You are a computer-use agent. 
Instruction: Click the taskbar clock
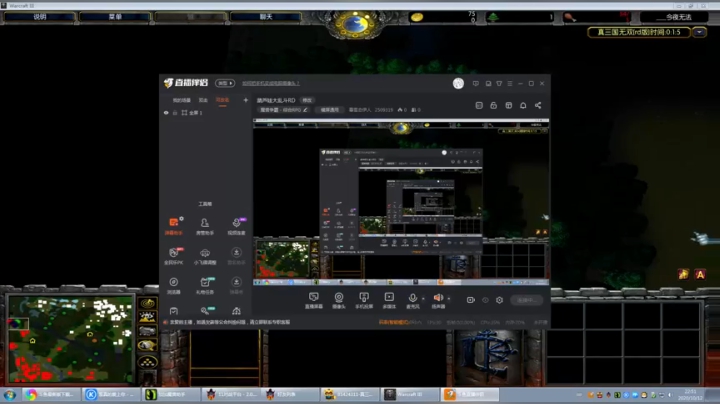[x=690, y=395]
